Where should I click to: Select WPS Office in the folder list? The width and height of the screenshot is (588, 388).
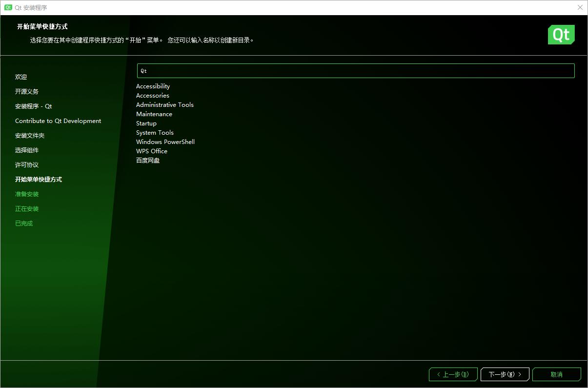click(x=151, y=151)
